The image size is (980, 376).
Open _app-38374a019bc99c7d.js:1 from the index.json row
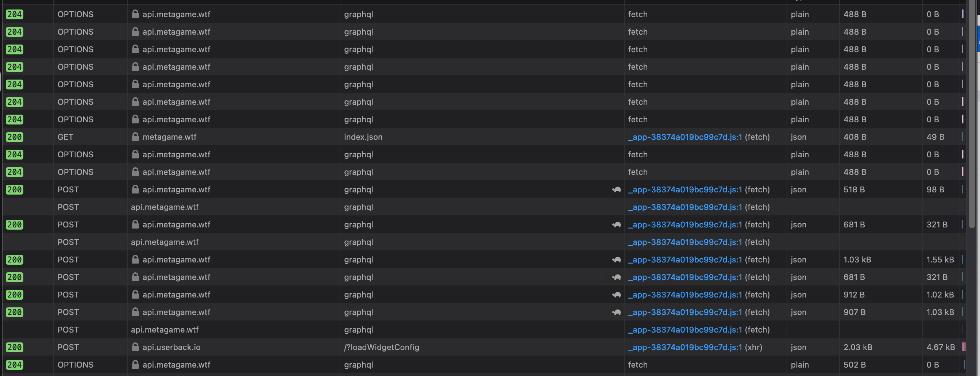[x=685, y=137]
